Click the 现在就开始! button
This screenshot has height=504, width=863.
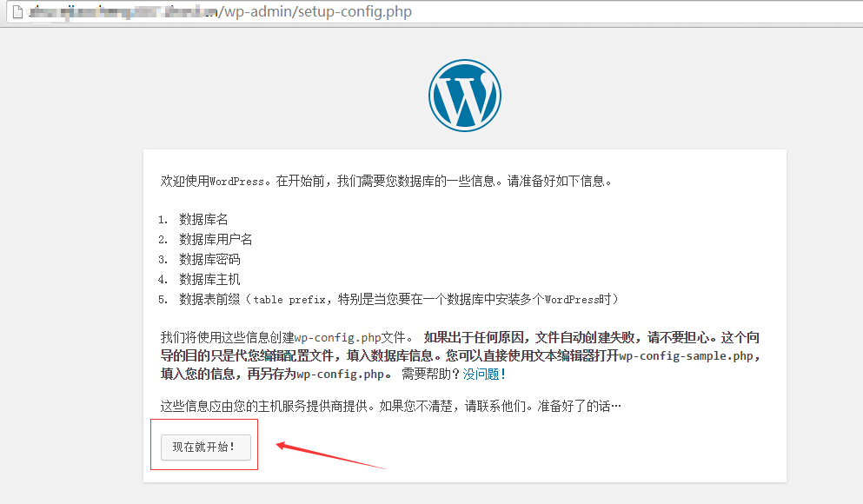pos(206,448)
